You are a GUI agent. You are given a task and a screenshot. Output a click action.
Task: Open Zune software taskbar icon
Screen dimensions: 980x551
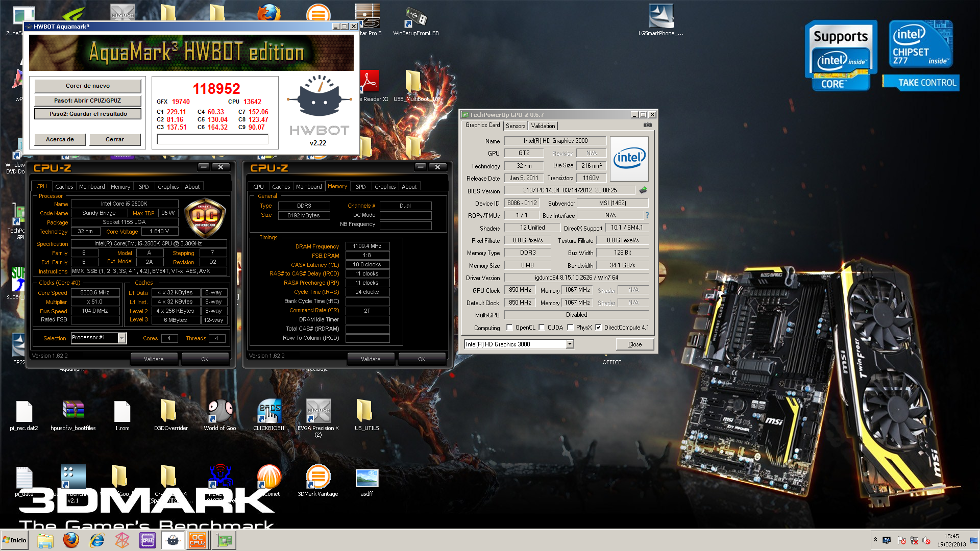[122, 540]
